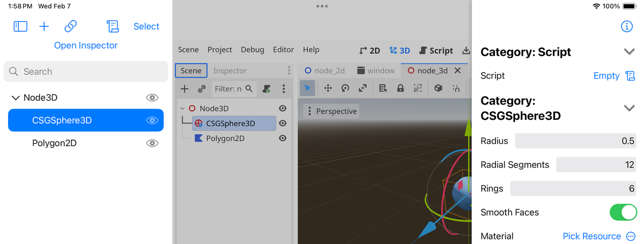This screenshot has width=644, height=244.
Task: Open the info circle icon in inspector panel
Action: tap(626, 26)
